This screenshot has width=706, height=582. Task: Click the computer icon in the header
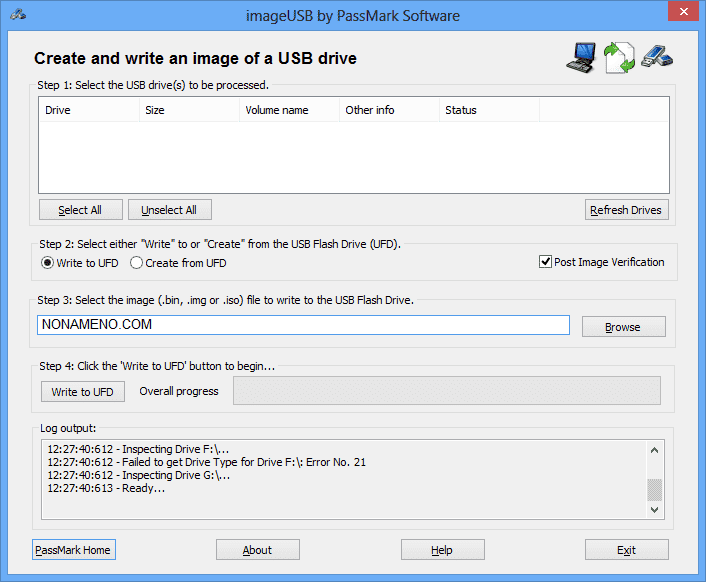point(582,58)
